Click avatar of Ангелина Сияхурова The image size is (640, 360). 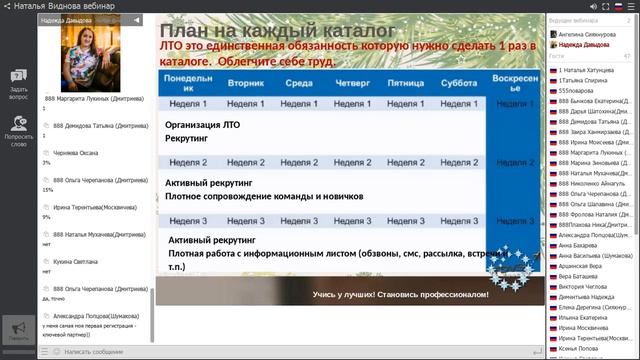[x=553, y=35]
